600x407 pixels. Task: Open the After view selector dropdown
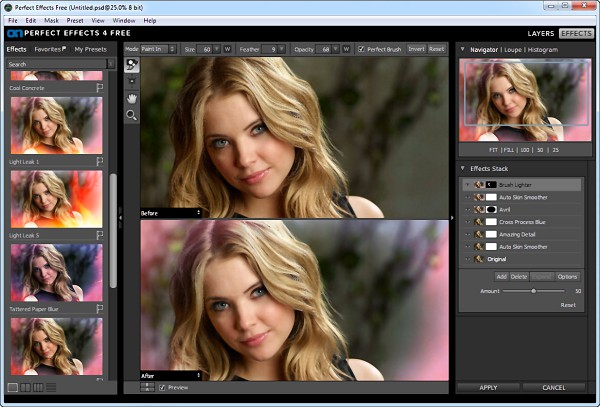pos(171,376)
